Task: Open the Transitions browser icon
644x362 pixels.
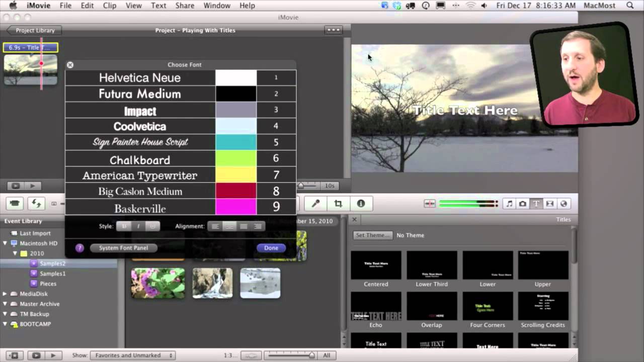Action: pyautogui.click(x=550, y=204)
